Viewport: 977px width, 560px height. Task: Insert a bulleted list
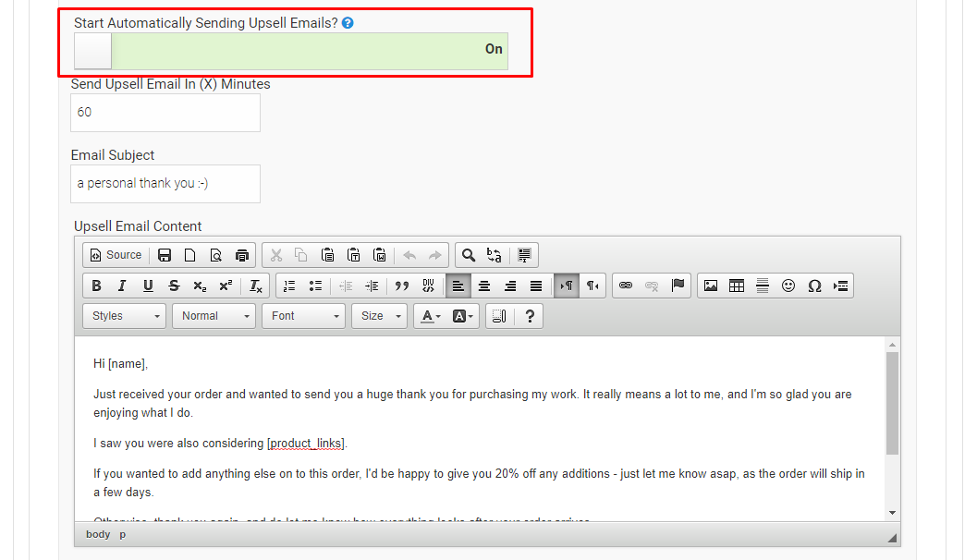315,286
